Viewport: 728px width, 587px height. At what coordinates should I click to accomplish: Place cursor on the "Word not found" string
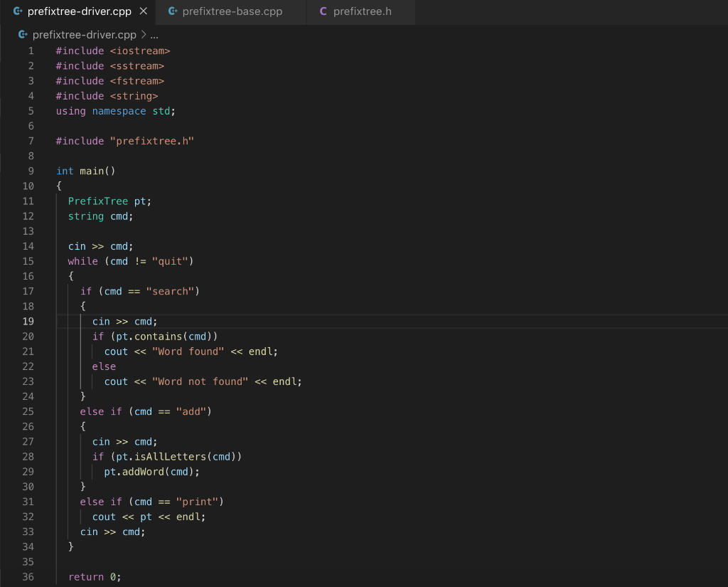tap(200, 381)
